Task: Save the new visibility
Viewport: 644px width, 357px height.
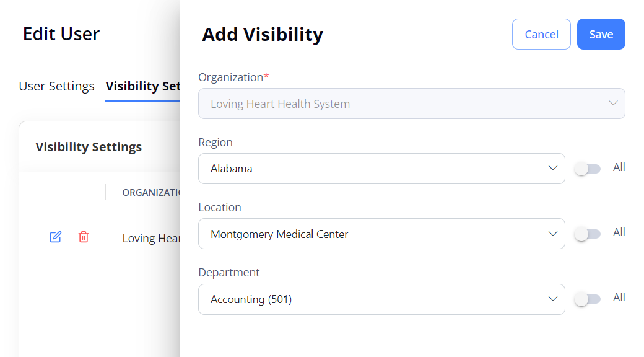Action: click(x=601, y=34)
